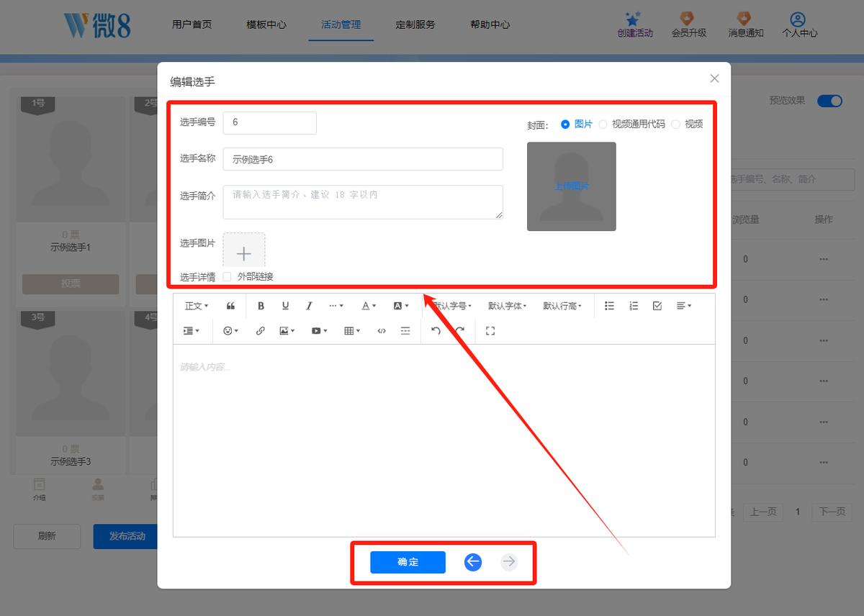Open the background color dropdown
Viewport: 864px width, 616px height.
point(401,306)
